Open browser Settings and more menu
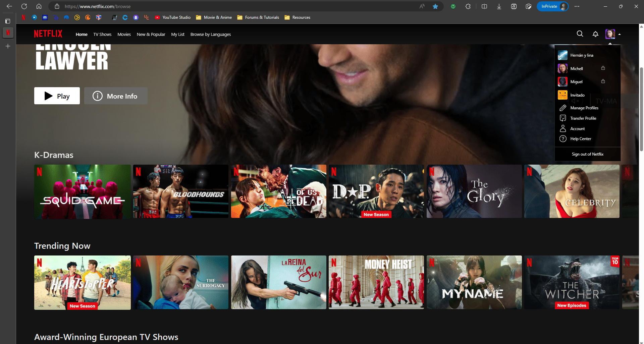Viewport: 644px width, 344px height. (x=577, y=6)
